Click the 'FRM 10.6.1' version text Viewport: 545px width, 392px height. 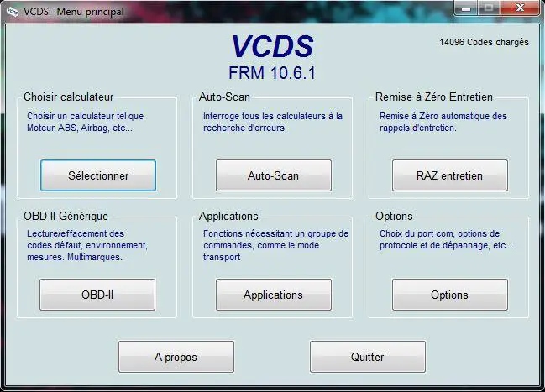[272, 73]
